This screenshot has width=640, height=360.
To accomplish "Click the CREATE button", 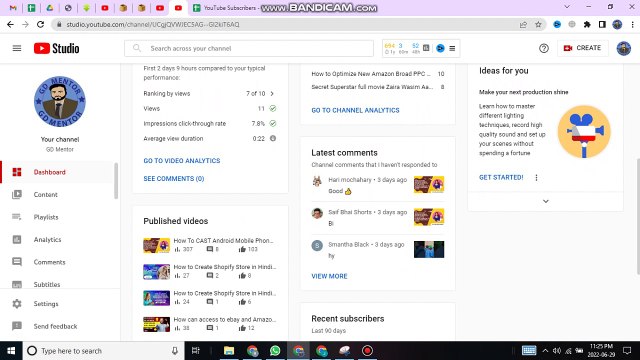I will (x=582, y=48).
